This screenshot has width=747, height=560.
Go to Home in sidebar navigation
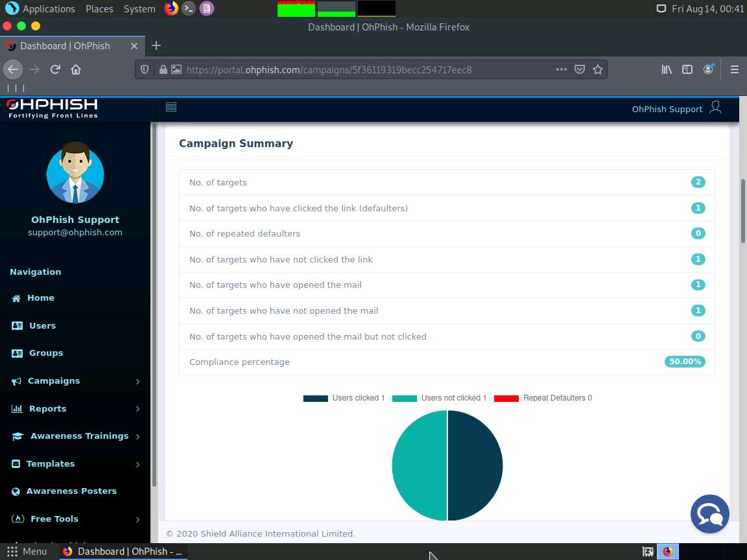(33, 298)
